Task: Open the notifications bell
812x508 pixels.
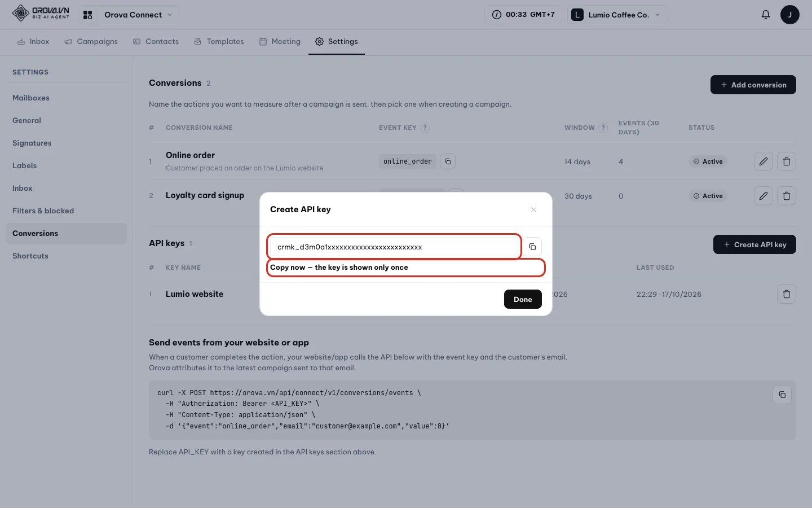Action: tap(766, 15)
